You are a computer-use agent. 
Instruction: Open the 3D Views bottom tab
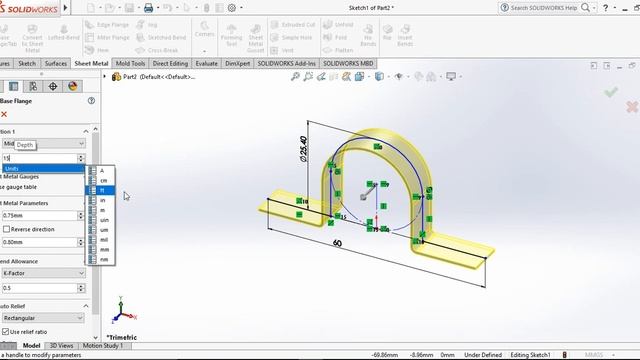61,346
